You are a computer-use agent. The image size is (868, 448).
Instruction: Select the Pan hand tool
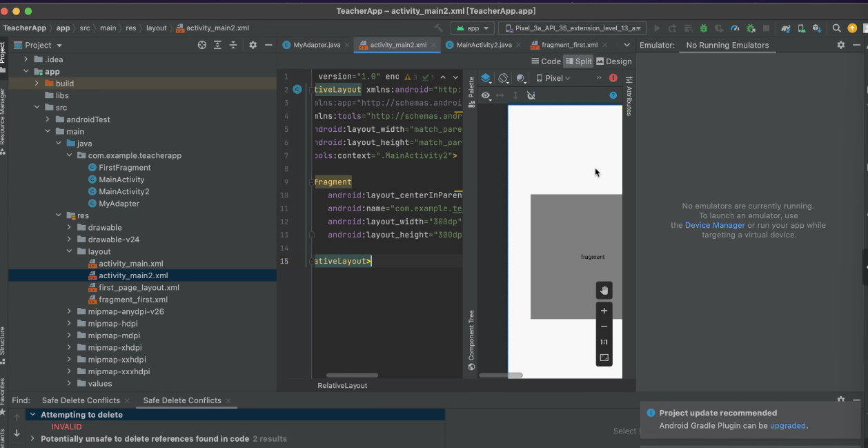pyautogui.click(x=604, y=291)
